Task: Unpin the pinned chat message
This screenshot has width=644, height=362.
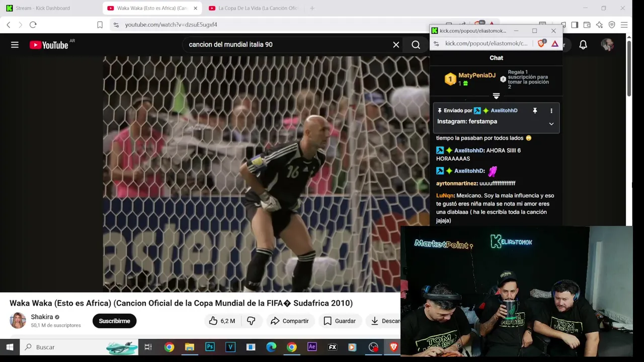Action: coord(535,111)
